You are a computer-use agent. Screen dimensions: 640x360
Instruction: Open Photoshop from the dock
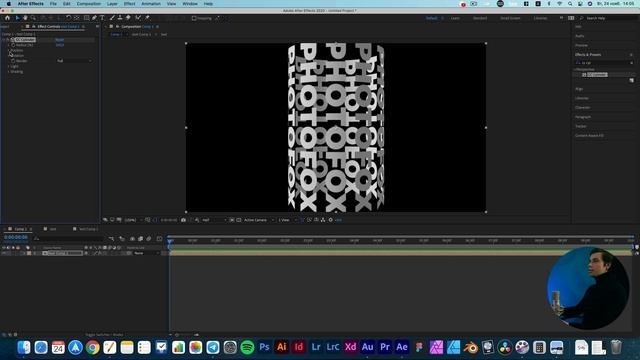pyautogui.click(x=264, y=347)
